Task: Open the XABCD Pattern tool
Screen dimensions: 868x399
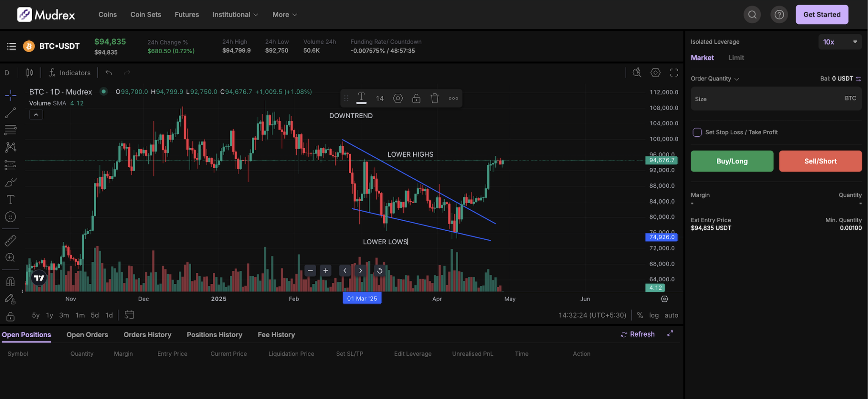Action: (x=11, y=147)
